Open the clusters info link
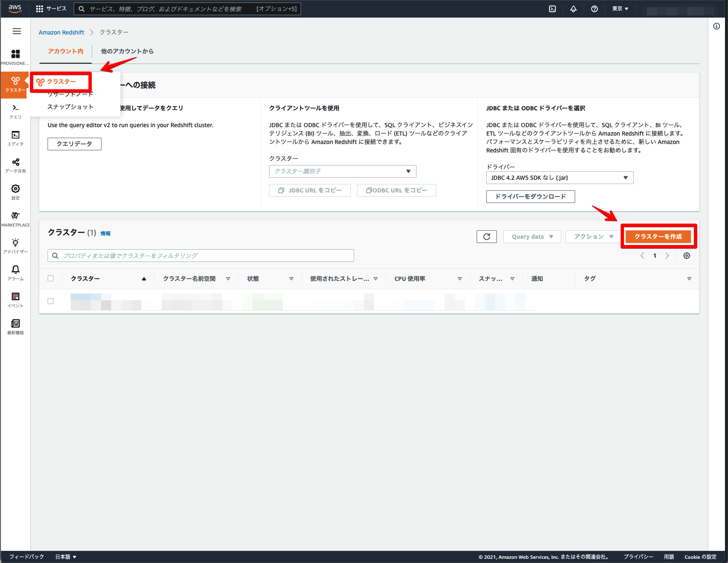 pos(106,234)
